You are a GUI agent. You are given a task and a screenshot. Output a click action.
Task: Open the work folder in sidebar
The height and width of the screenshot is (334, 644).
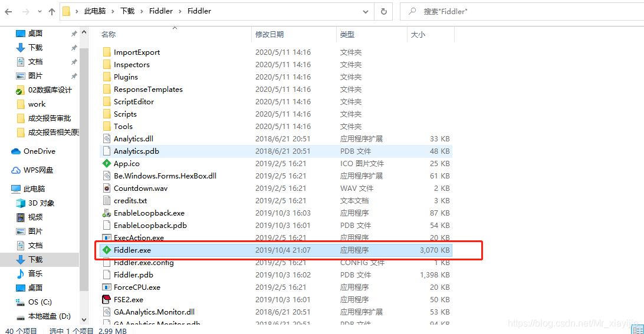37,104
